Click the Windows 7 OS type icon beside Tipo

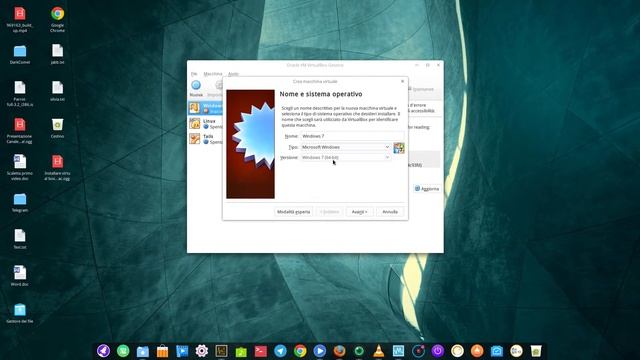point(399,148)
